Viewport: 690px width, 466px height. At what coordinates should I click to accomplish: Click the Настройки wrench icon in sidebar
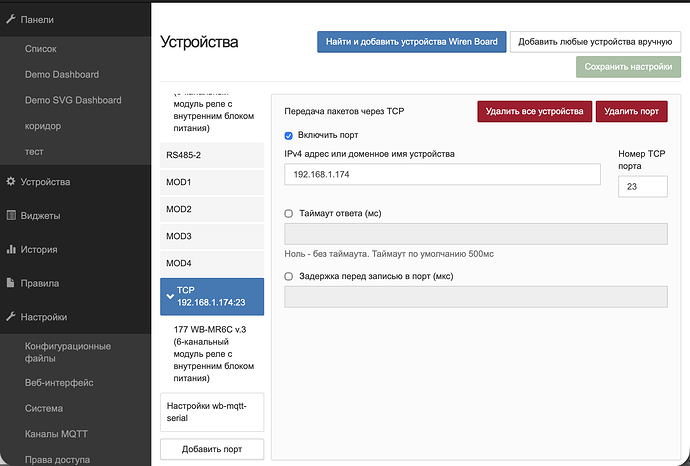click(11, 317)
